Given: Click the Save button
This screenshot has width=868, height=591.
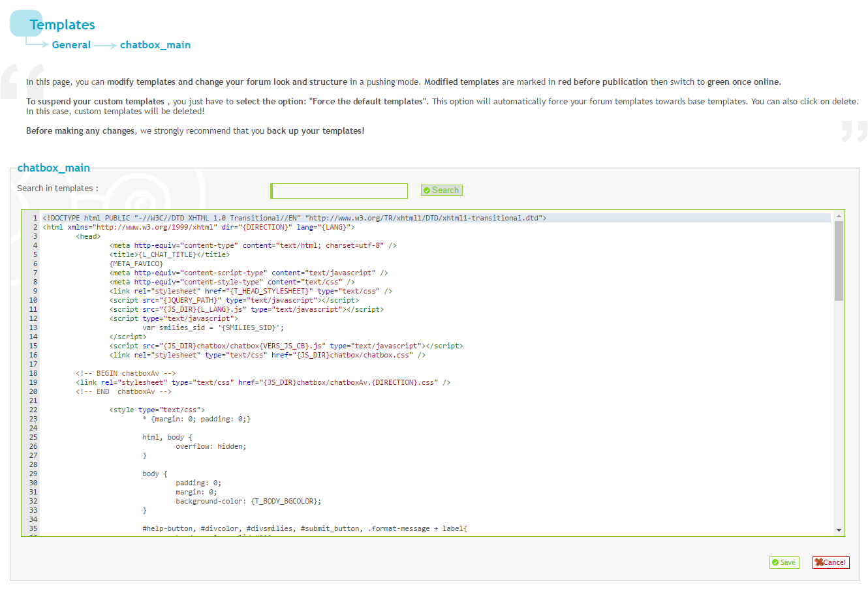Looking at the screenshot, I should (x=784, y=562).
